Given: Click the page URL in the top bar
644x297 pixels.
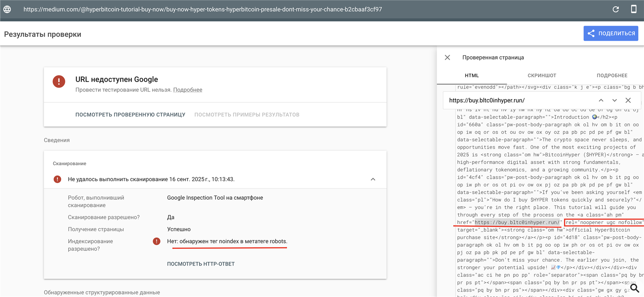Looking at the screenshot, I should [x=203, y=9].
